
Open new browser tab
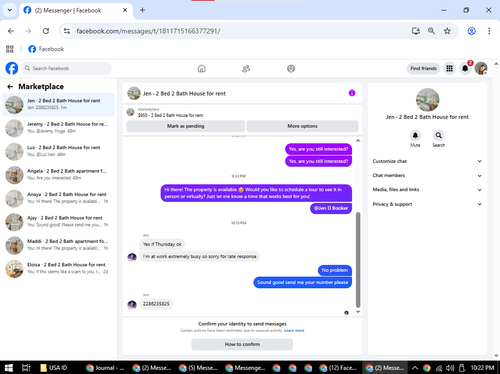(142, 10)
